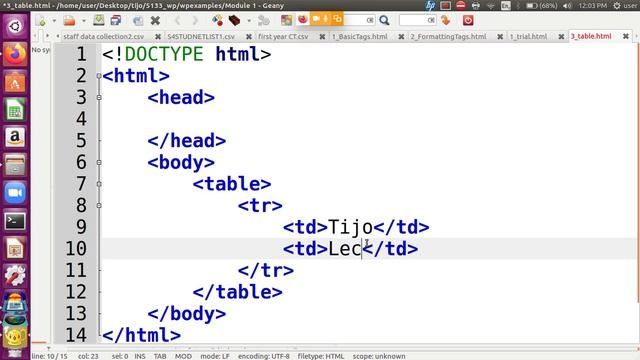Screen dimensions: 640x360
Task: Close the 3_table.html tab
Action: (x=626, y=36)
